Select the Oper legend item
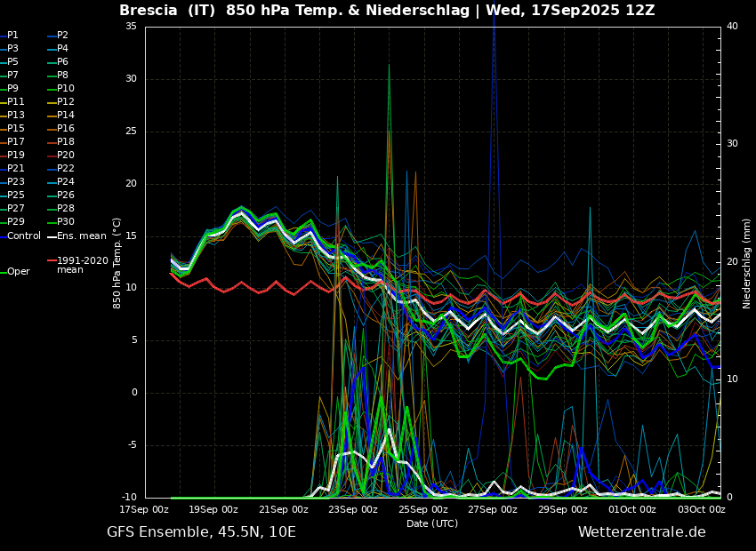 pyautogui.click(x=18, y=272)
